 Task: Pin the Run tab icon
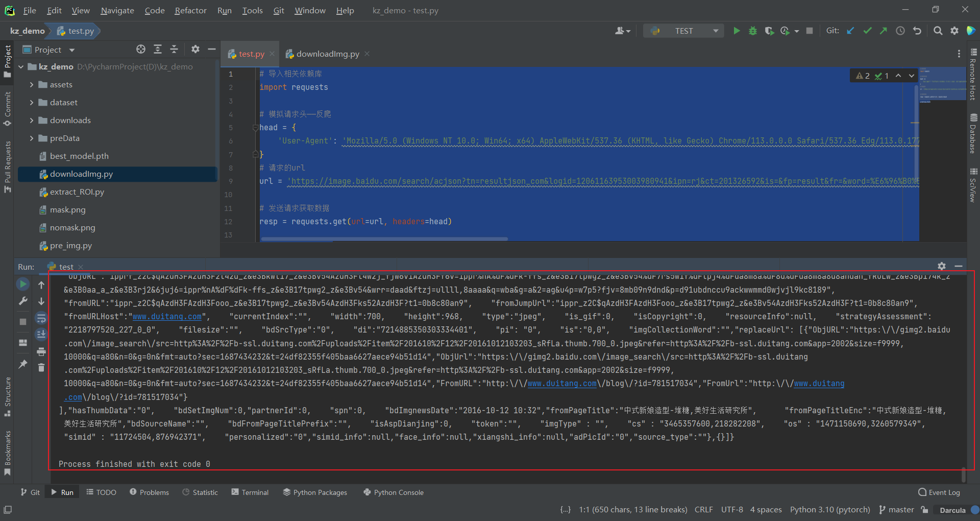coord(23,364)
